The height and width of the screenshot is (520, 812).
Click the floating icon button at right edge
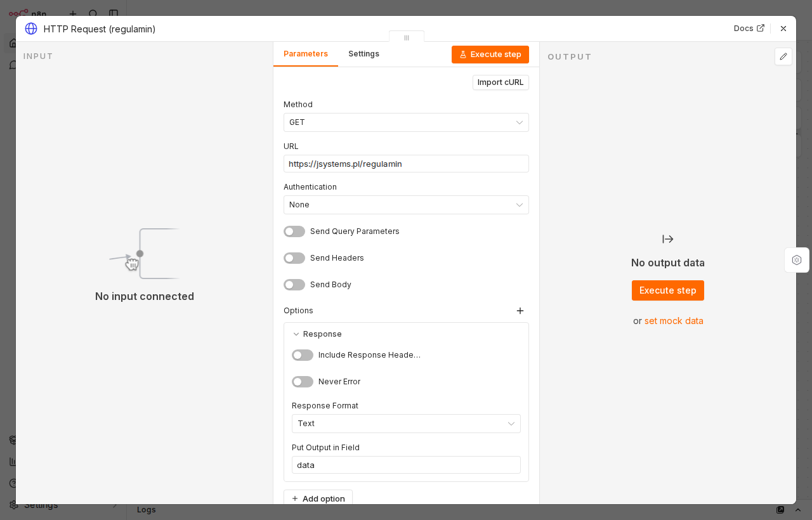tap(797, 260)
